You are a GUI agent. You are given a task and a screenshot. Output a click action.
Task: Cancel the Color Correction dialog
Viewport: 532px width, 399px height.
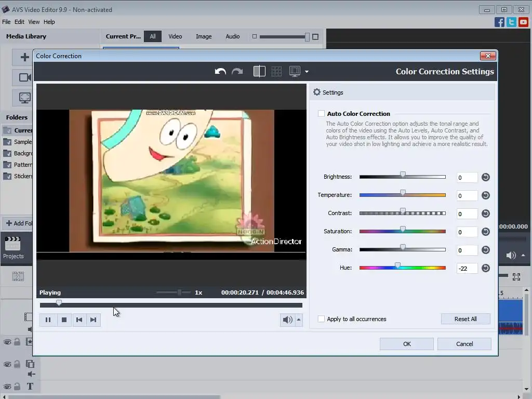(464, 344)
